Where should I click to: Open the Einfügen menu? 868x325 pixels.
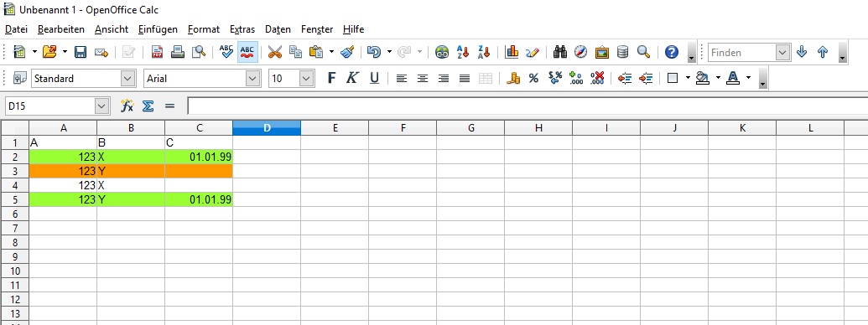tap(158, 29)
